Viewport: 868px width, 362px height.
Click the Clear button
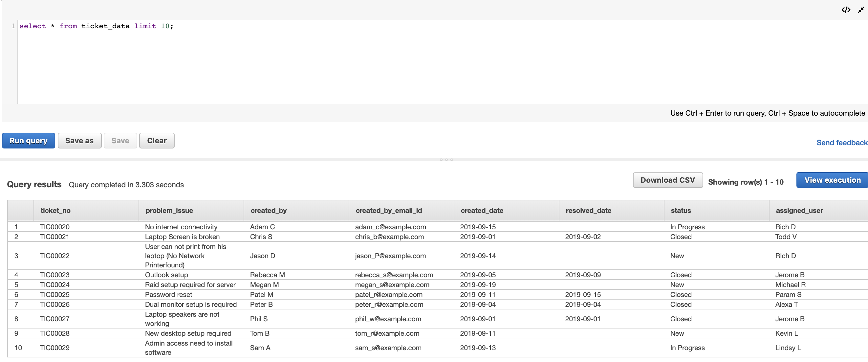point(157,140)
